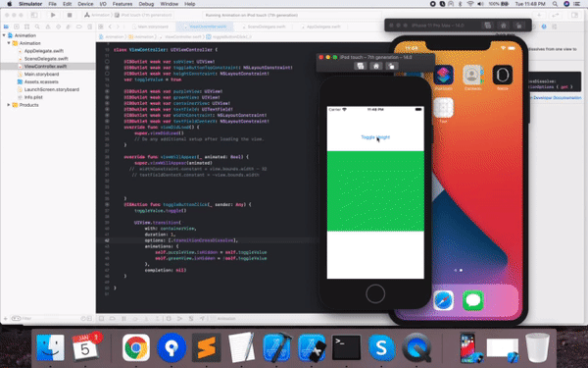
Task: Open the Project navigator icon
Action: pyautogui.click(x=6, y=26)
